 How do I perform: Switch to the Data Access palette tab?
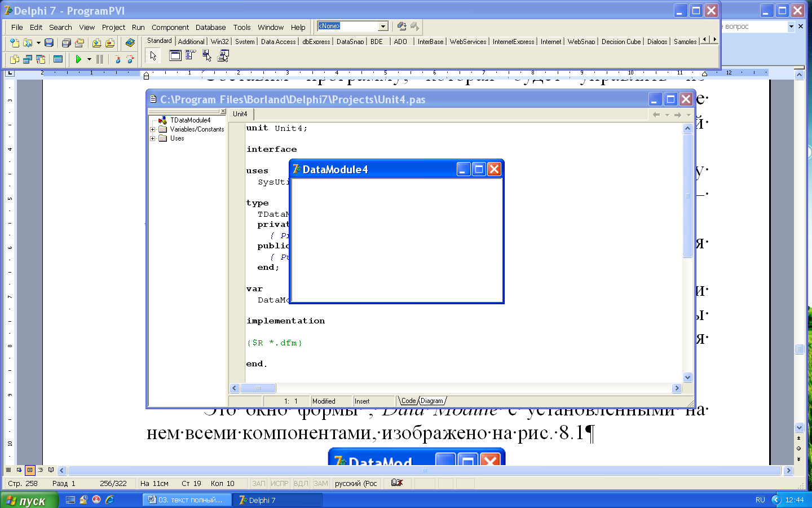[x=278, y=42]
